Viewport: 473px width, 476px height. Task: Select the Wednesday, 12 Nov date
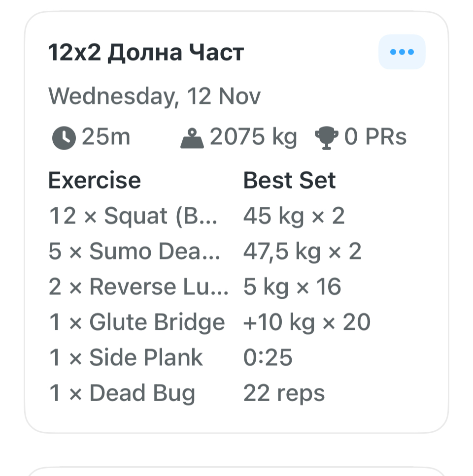click(154, 96)
